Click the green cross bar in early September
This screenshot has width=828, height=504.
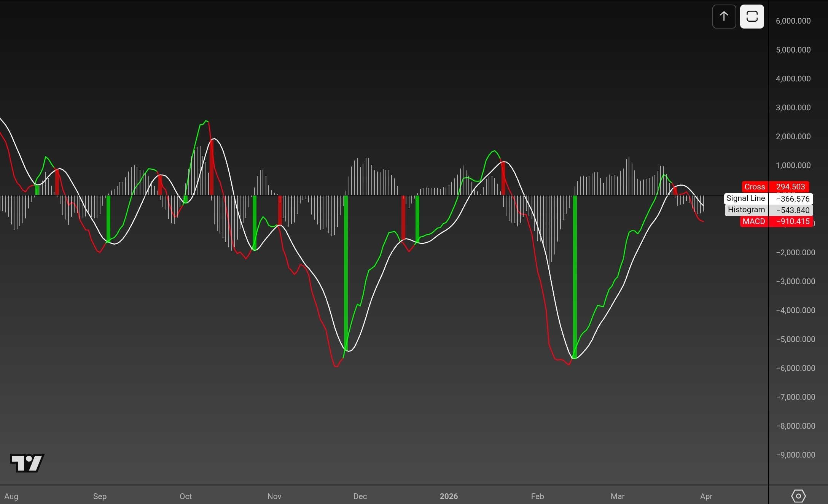click(x=108, y=218)
